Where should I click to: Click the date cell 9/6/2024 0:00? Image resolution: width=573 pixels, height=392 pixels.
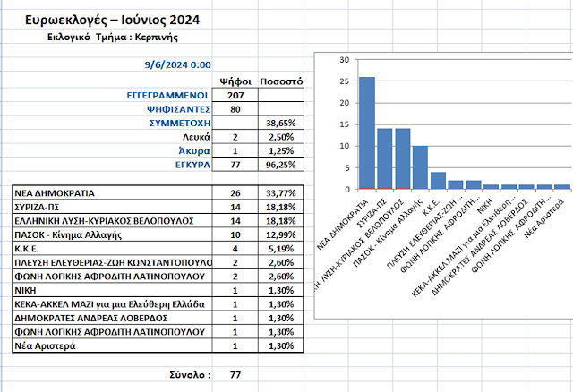pyautogui.click(x=177, y=65)
